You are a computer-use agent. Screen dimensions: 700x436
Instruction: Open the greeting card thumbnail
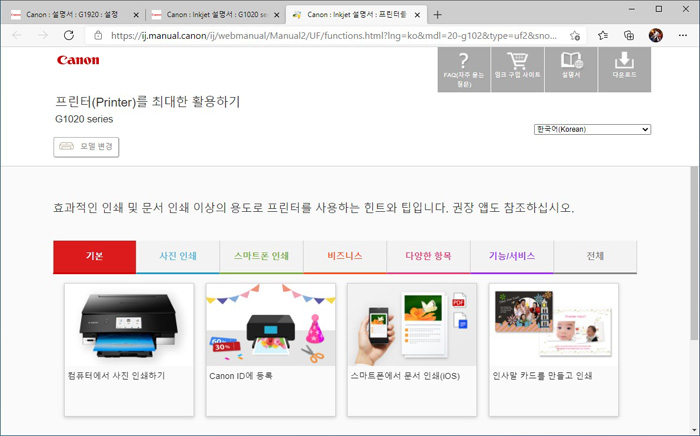coord(554,325)
